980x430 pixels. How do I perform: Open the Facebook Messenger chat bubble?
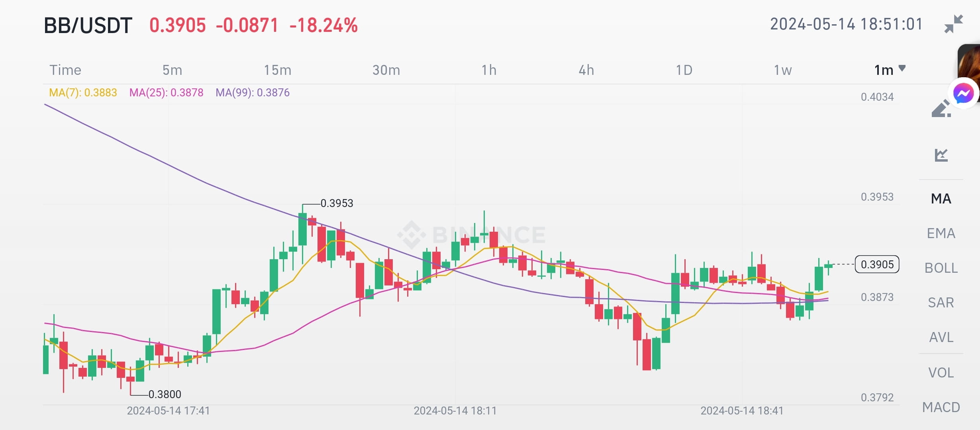(x=963, y=92)
